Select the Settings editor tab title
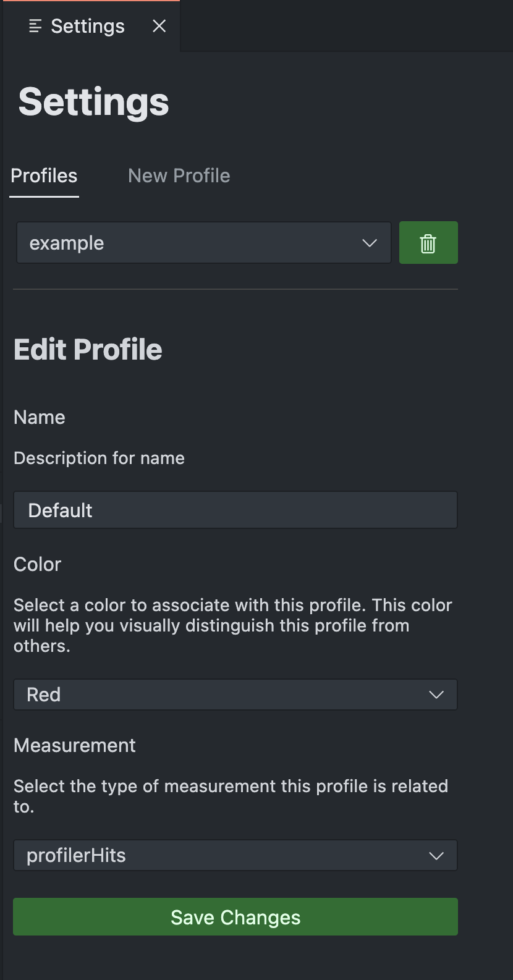This screenshot has width=513, height=980. point(88,26)
